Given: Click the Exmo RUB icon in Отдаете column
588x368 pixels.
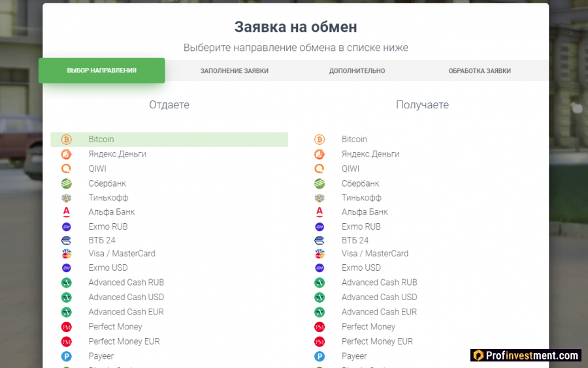Looking at the screenshot, I should coord(67,226).
